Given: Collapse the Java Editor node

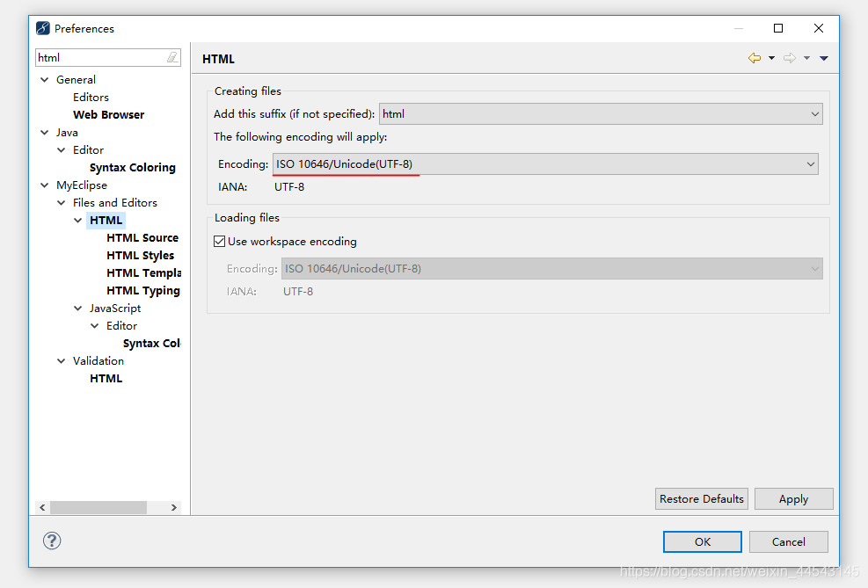Looking at the screenshot, I should coord(62,150).
